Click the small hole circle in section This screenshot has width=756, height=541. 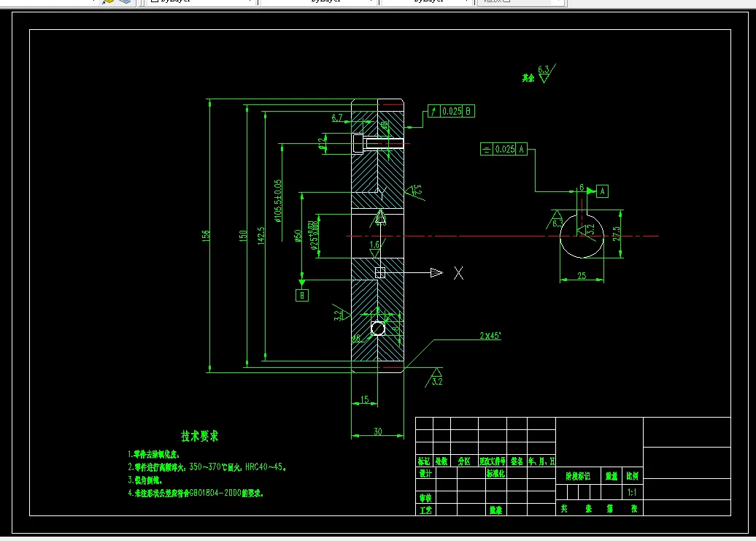tap(378, 329)
